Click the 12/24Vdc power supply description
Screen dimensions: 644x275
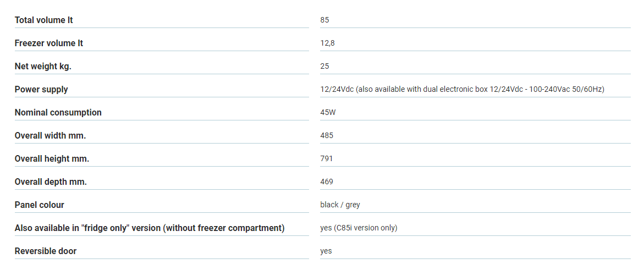462,90
